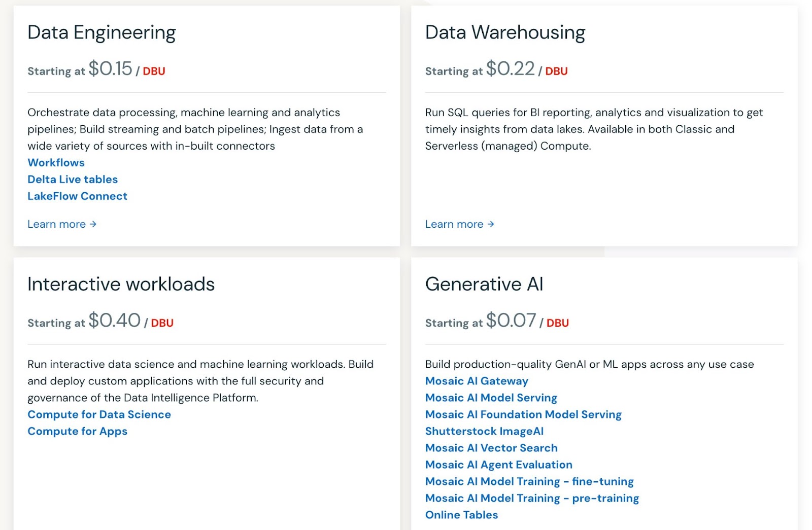Open Mosaic AI Foundation Model Serving link
This screenshot has height=530, width=812.
(523, 415)
